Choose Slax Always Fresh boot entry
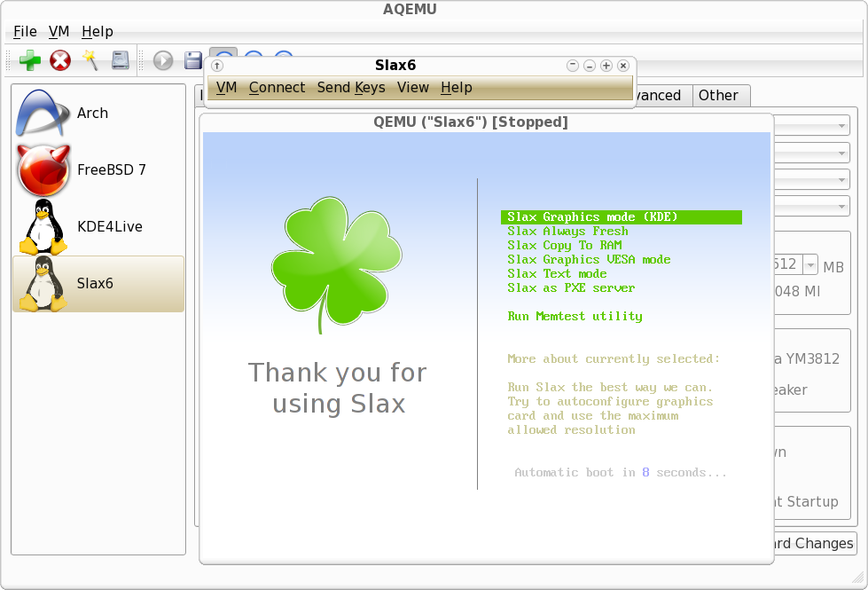The height and width of the screenshot is (590, 868). point(568,231)
